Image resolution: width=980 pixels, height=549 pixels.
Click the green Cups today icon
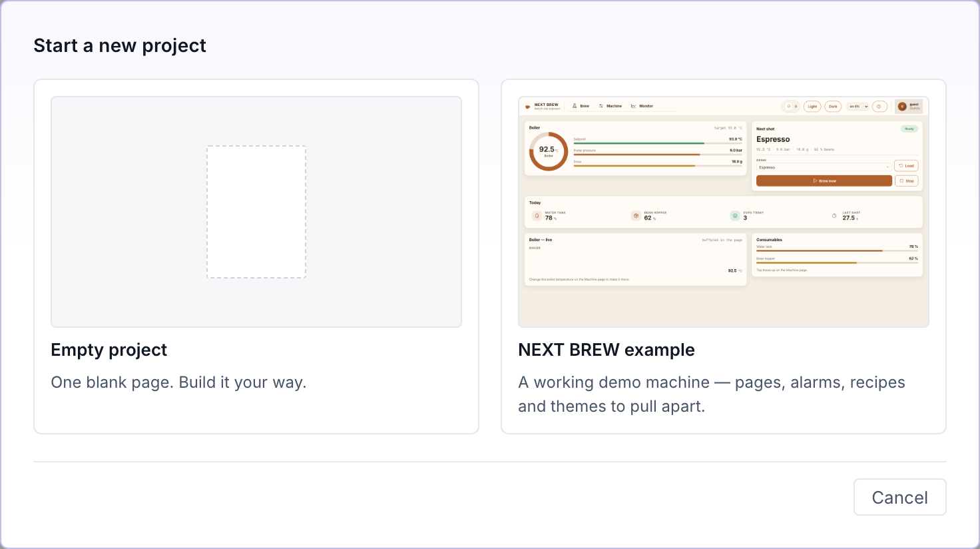point(735,215)
